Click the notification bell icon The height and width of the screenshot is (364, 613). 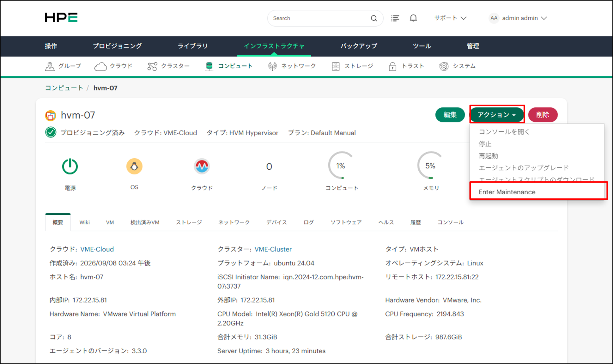[413, 18]
